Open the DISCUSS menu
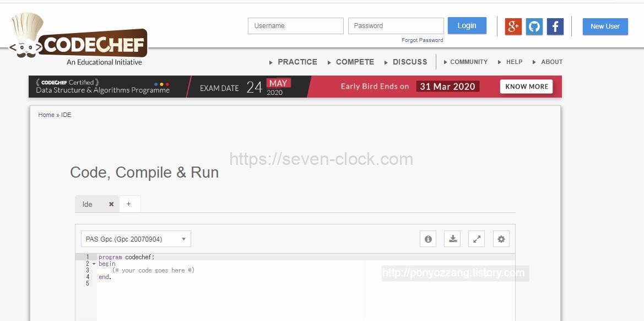Image resolution: width=644 pixels, height=321 pixels. 410,62
